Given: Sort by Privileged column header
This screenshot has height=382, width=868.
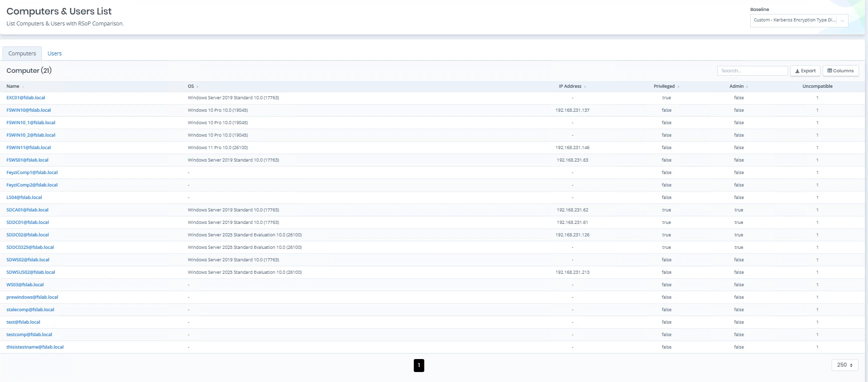Looking at the screenshot, I should [666, 86].
